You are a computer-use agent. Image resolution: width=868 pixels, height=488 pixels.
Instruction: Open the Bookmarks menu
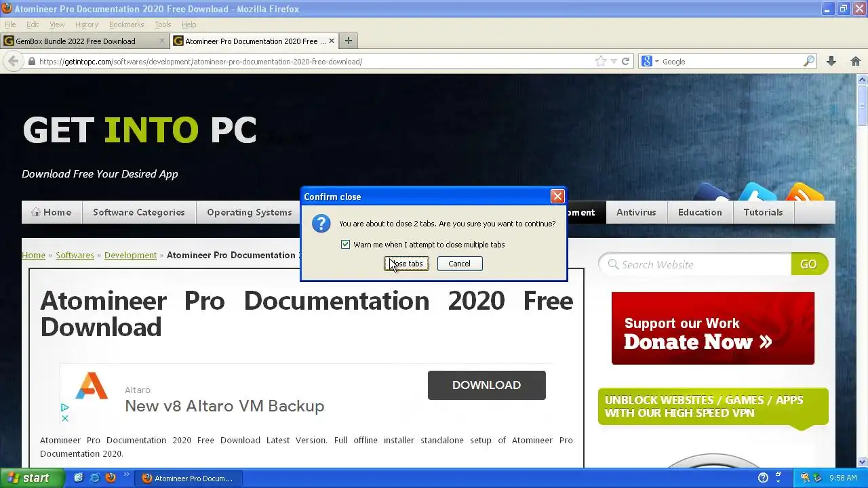pos(126,24)
